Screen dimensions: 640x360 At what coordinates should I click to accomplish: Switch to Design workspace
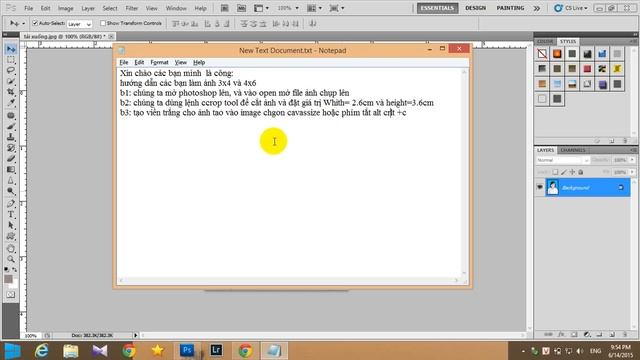tap(476, 8)
